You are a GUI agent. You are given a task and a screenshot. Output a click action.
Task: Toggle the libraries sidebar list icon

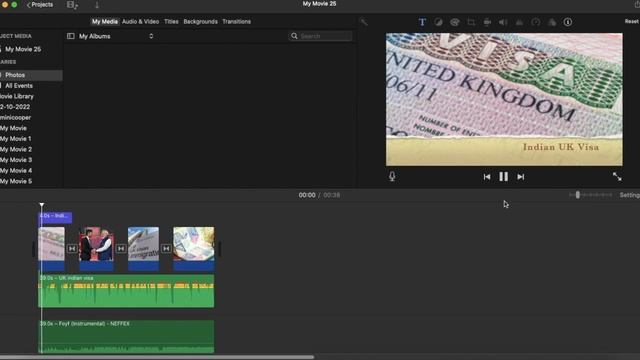point(71,36)
